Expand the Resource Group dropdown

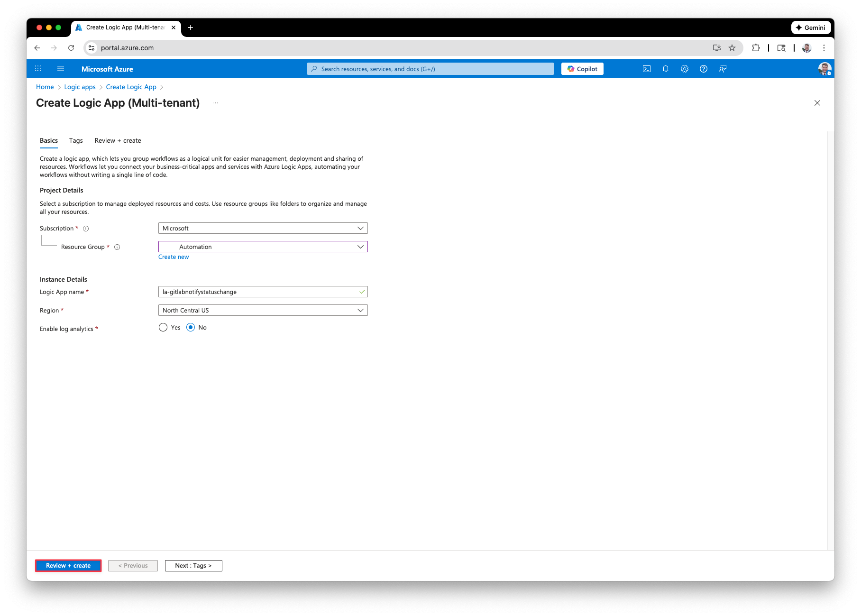(x=263, y=247)
